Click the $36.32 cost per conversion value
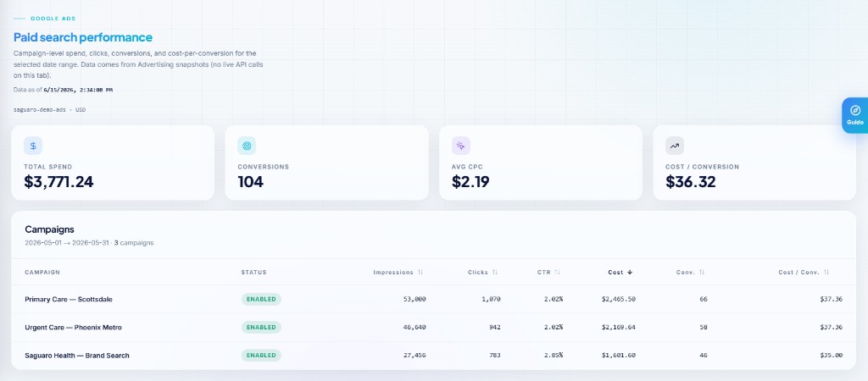Viewport: 868px width, 381px height. (x=690, y=182)
